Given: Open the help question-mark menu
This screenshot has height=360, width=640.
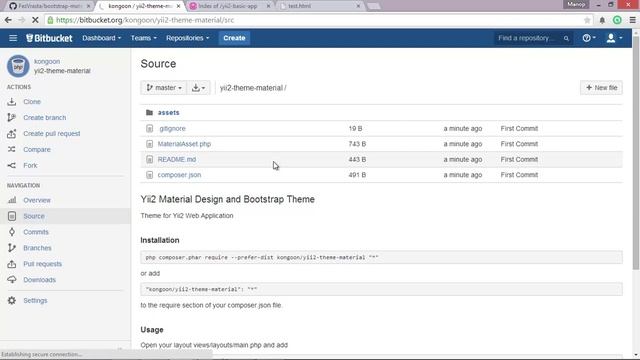Looking at the screenshot, I should pyautogui.click(x=589, y=38).
